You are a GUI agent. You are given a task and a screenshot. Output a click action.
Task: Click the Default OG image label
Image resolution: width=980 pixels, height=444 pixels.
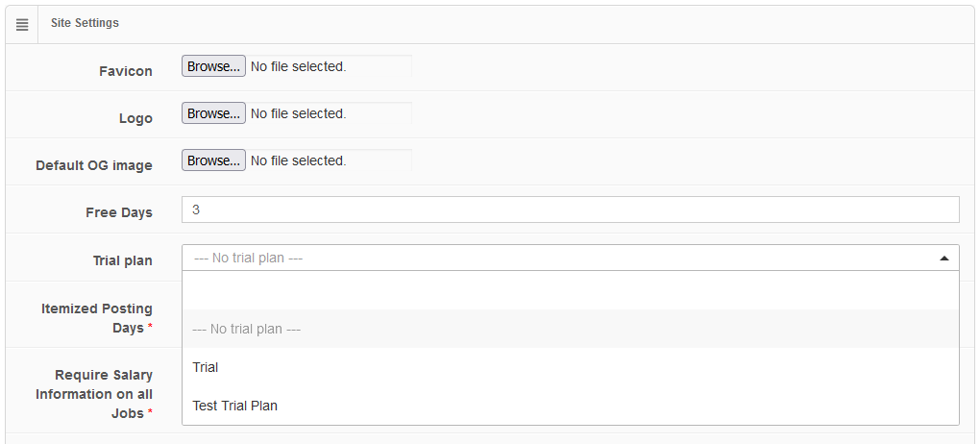click(x=94, y=165)
